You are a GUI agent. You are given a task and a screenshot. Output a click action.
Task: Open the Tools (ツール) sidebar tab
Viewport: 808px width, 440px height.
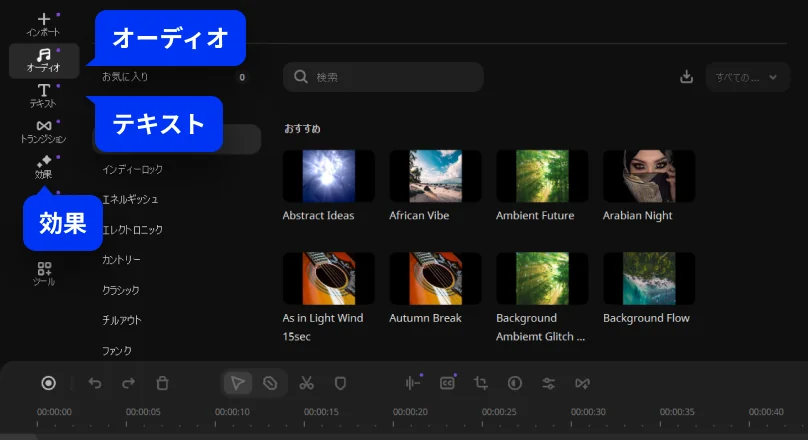(x=44, y=274)
